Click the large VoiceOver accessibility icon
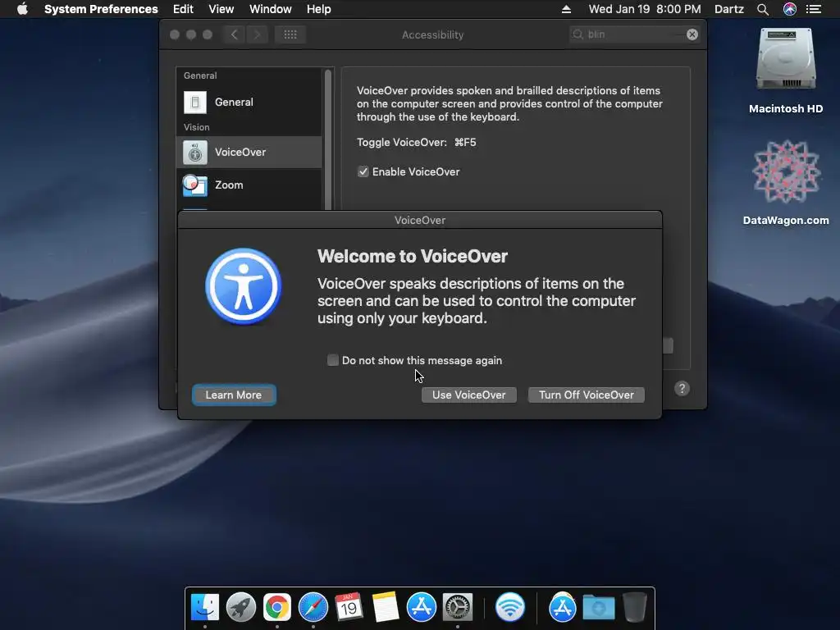840x630 pixels. coord(243,286)
